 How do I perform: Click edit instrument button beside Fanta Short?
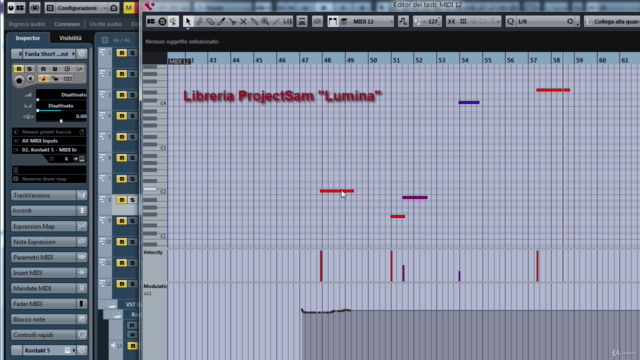coord(82,54)
